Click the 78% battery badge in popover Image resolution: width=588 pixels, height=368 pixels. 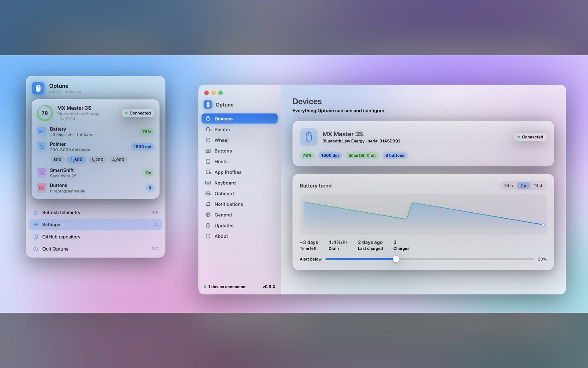[147, 131]
